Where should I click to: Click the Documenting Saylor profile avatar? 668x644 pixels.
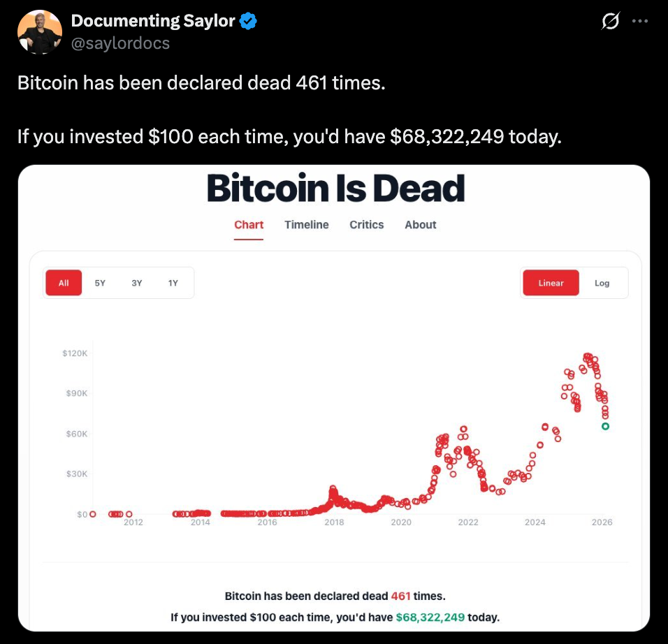(x=39, y=32)
